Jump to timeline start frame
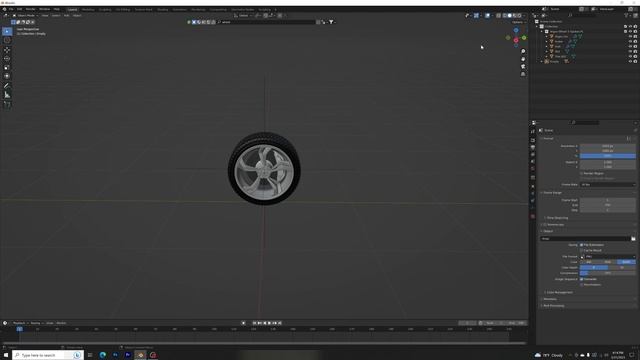This screenshot has width=640, height=360. point(254,323)
